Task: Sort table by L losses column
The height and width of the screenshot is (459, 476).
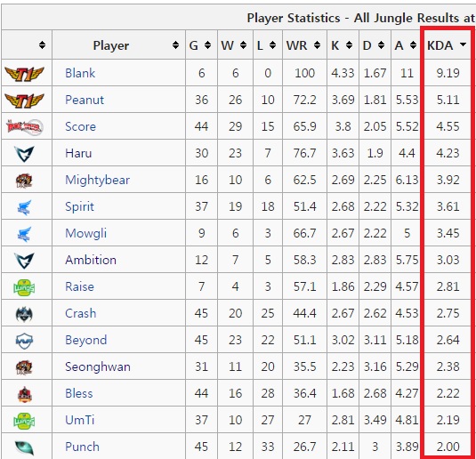Action: click(272, 45)
